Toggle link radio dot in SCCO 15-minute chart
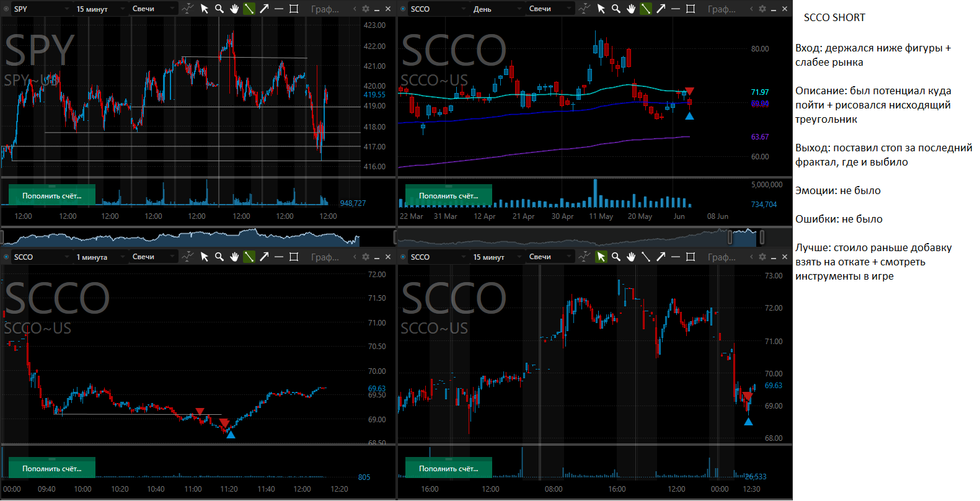This screenshot has height=501, width=980. pyautogui.click(x=403, y=257)
